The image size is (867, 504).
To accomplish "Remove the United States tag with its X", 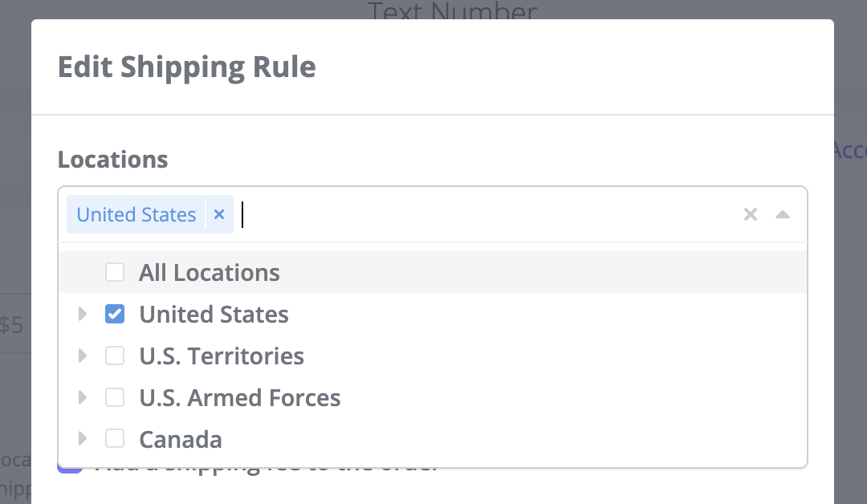I will (218, 214).
